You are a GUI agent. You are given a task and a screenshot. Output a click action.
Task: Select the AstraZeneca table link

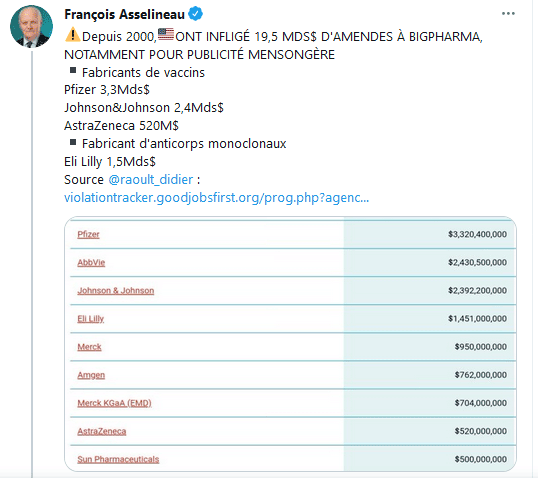pos(102,431)
